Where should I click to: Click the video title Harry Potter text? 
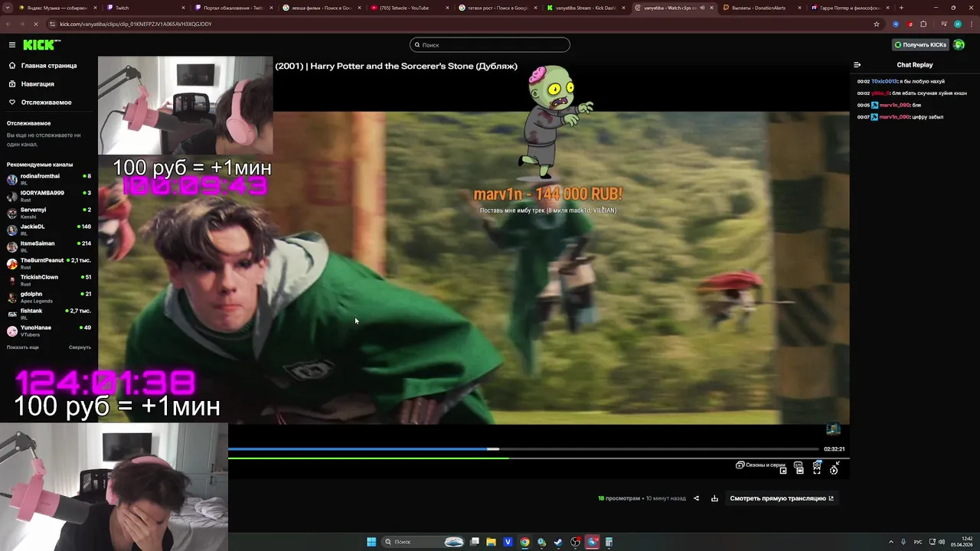(396, 66)
